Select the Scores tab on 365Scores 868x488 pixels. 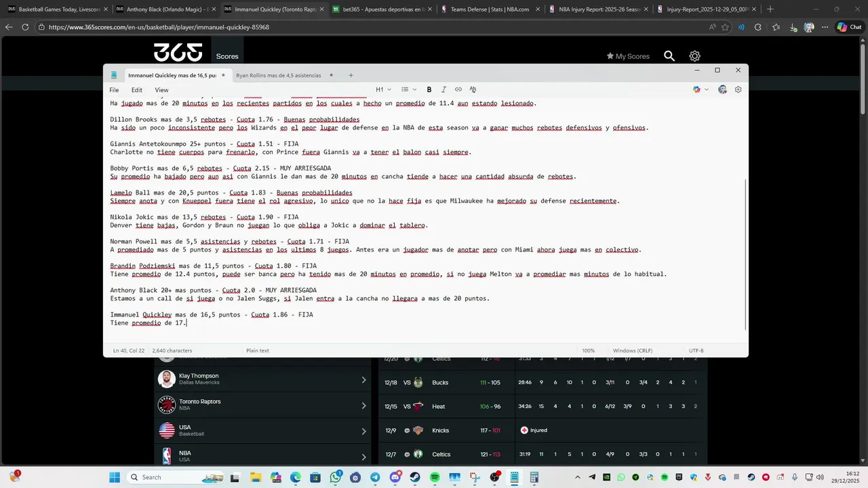pos(227,56)
